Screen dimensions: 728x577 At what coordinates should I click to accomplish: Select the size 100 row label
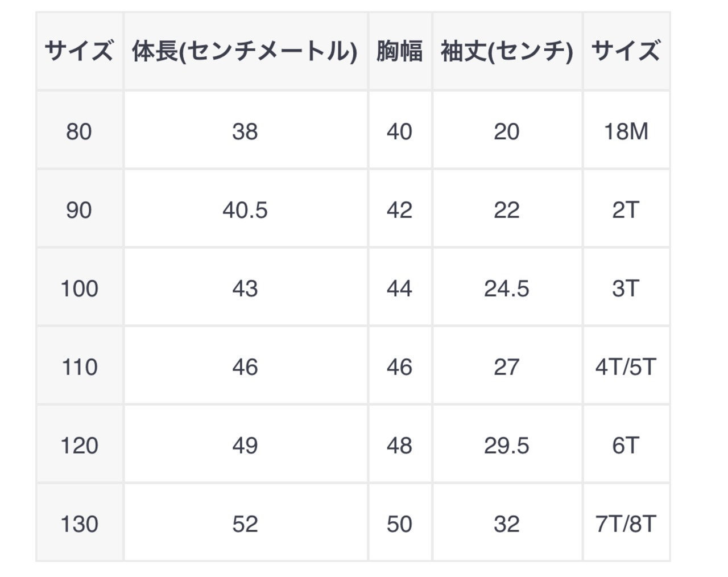(79, 288)
